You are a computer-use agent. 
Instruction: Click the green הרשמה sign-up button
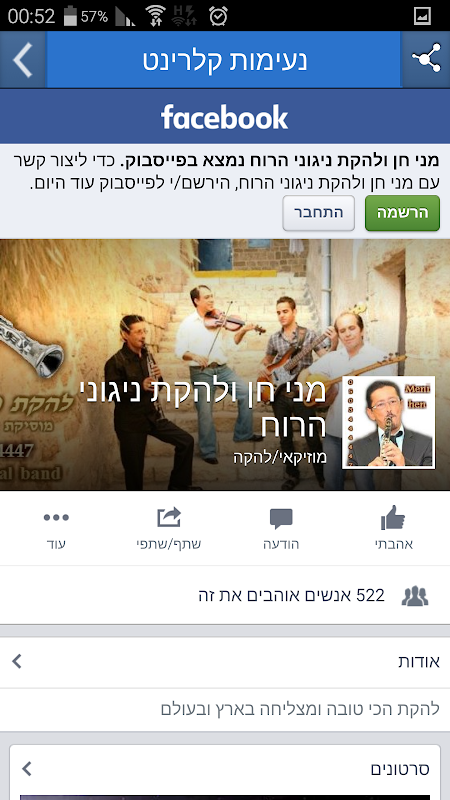pos(403,213)
